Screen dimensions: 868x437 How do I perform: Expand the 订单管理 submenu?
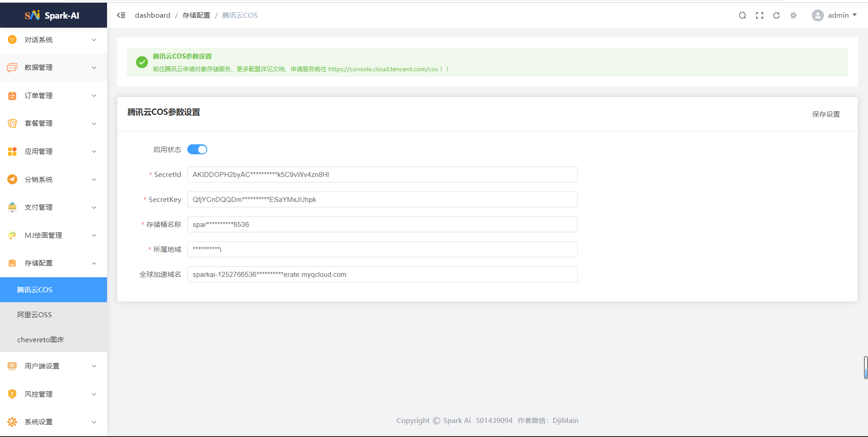click(x=53, y=96)
